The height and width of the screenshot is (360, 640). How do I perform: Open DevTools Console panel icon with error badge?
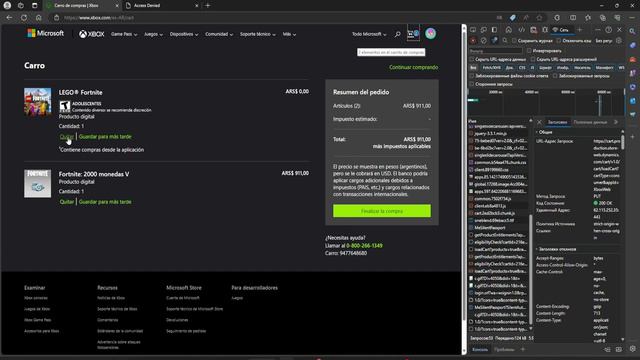pos(533,30)
